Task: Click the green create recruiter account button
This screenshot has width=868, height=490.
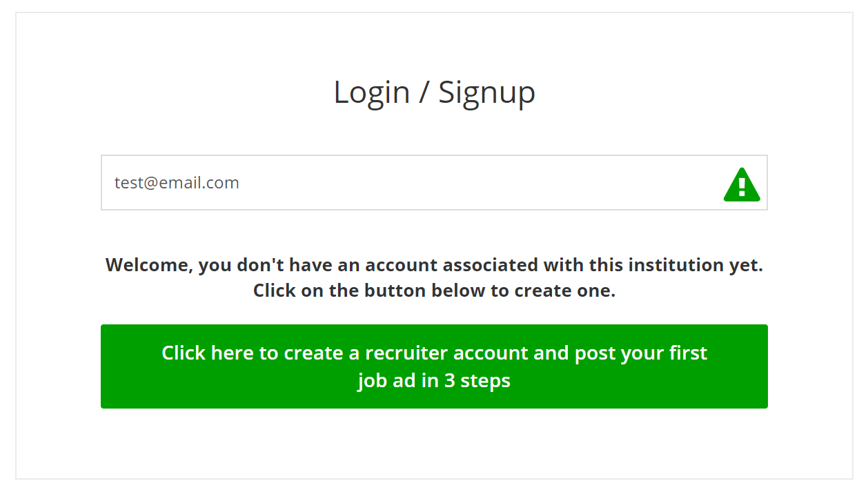Action: [x=434, y=366]
